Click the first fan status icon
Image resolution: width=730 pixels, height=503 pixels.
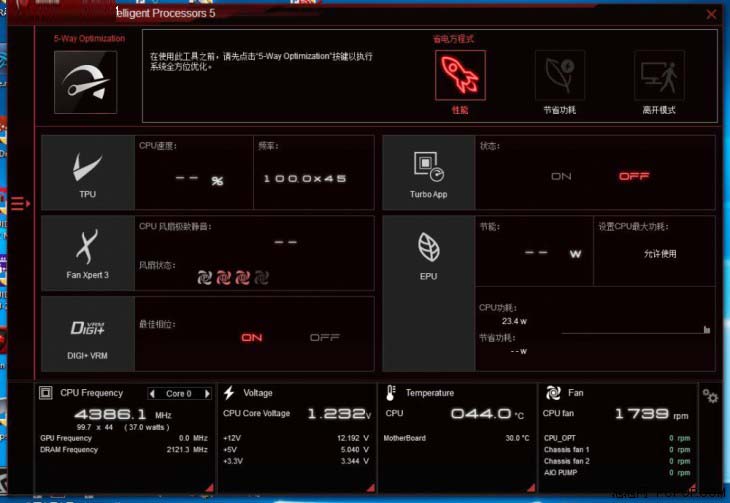pos(204,278)
